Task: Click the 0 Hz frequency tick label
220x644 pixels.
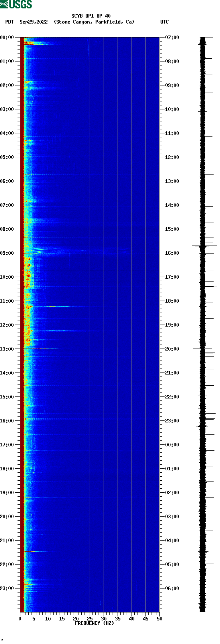Action: coord(20,619)
